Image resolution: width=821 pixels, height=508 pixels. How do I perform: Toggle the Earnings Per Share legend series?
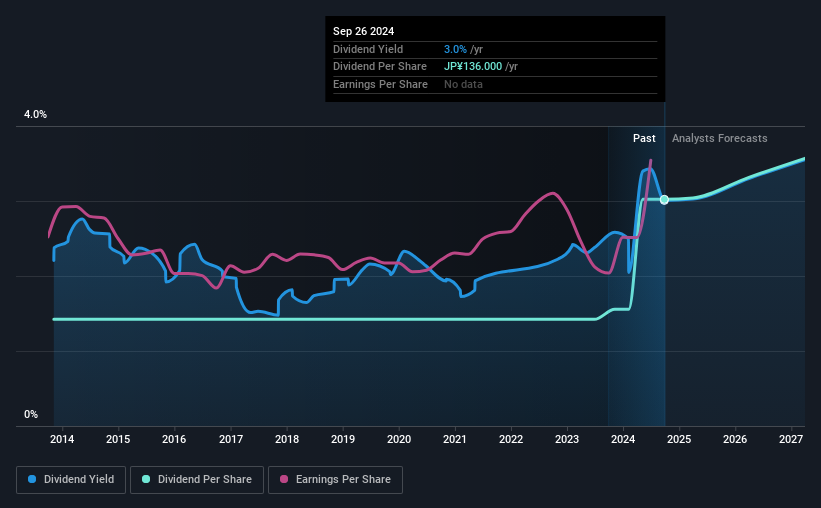click(x=335, y=480)
